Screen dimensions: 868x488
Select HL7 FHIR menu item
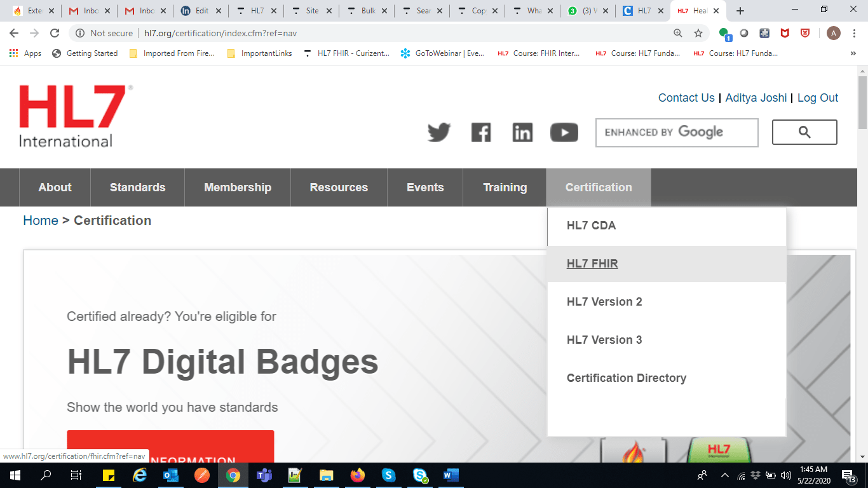(x=667, y=264)
